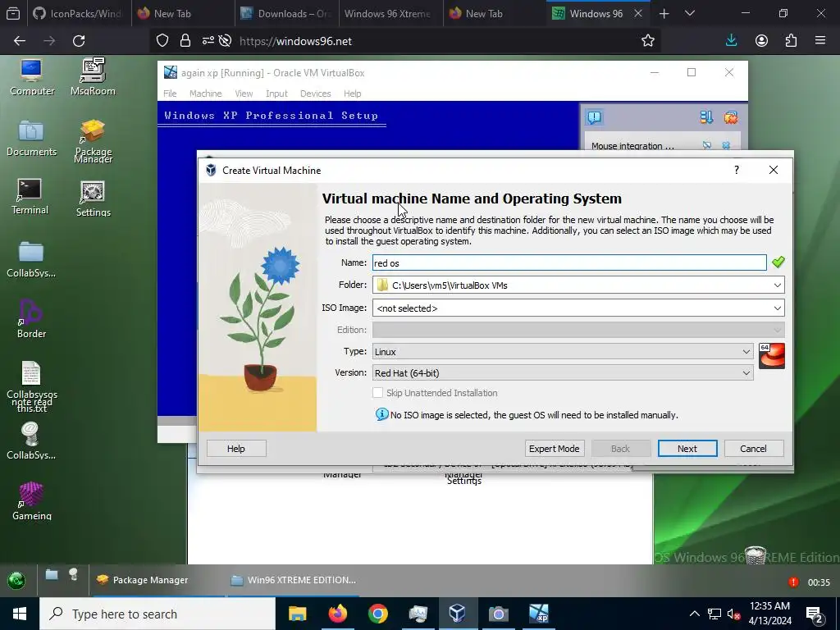Open Collabsysos note read this.txt file
This screenshot has height=630, width=840.
pyautogui.click(x=32, y=387)
